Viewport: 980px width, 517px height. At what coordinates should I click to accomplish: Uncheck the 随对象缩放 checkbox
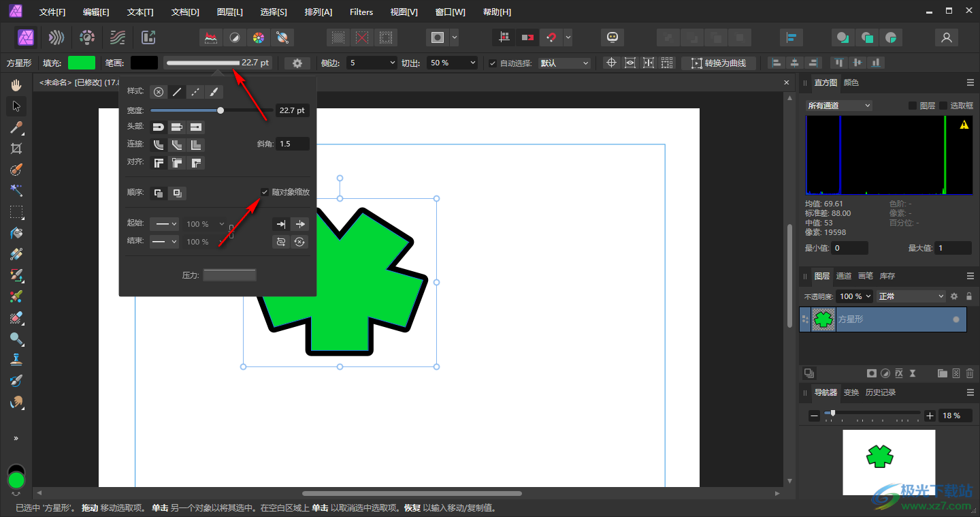[265, 192]
